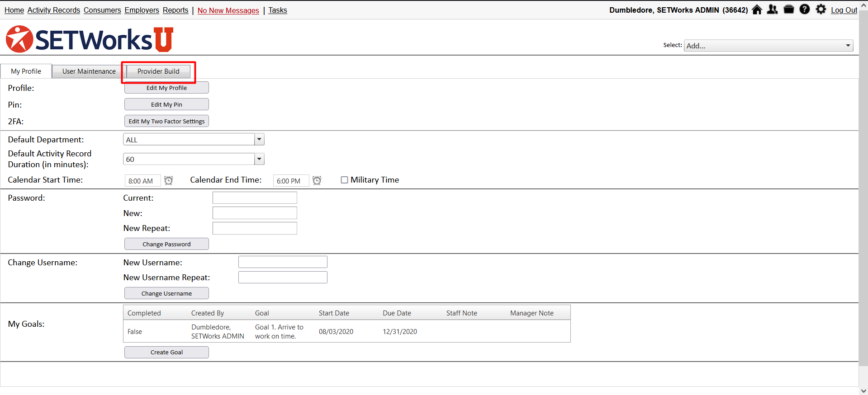Click the Calendar End Time 6:00 PM field
This screenshot has width=868, height=395.
click(291, 181)
